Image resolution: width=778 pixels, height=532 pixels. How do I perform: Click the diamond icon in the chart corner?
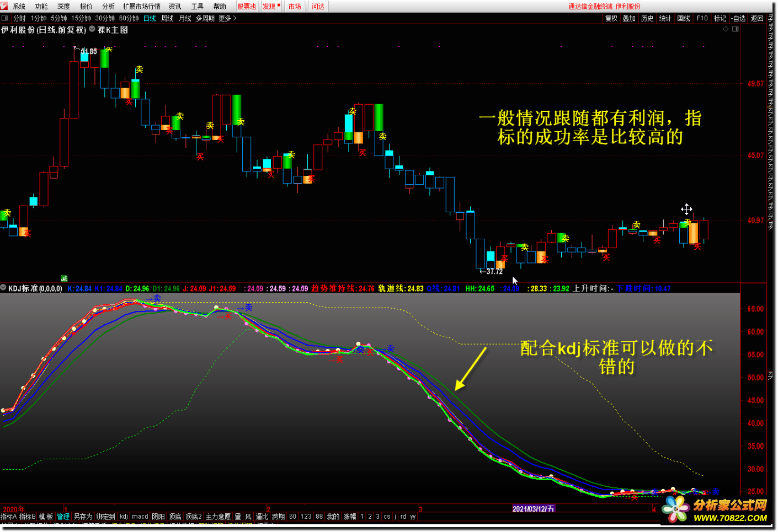click(726, 29)
